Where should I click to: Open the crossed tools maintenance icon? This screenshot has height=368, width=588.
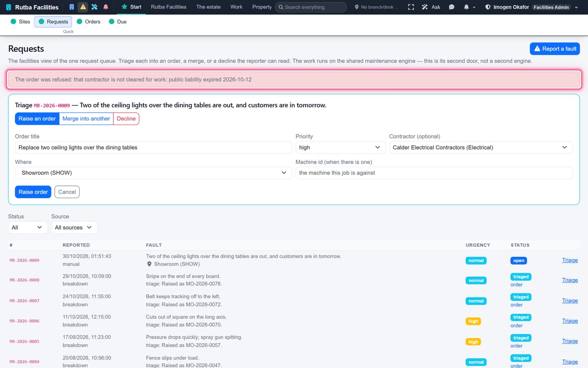click(x=94, y=7)
